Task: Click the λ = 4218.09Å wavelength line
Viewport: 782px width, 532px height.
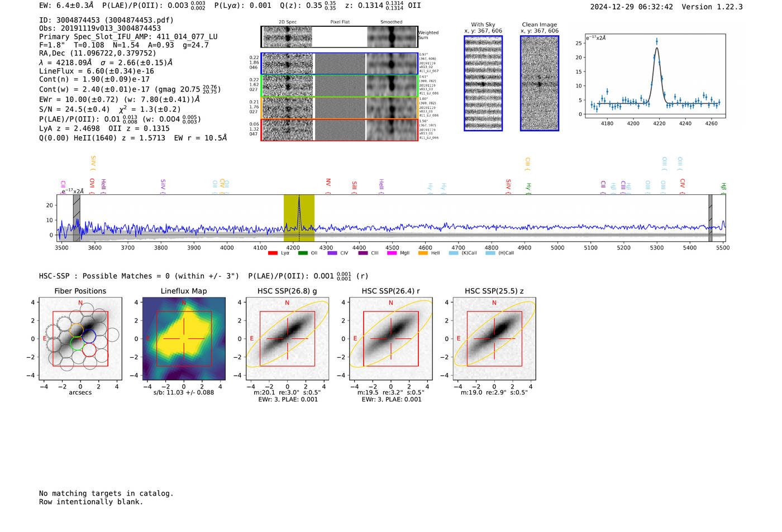Action: 106,63
